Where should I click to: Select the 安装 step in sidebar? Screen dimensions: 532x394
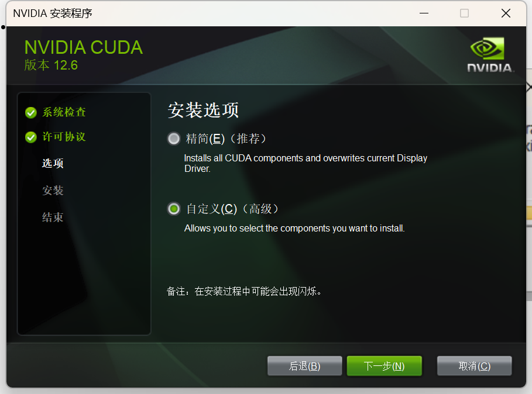click(x=53, y=191)
